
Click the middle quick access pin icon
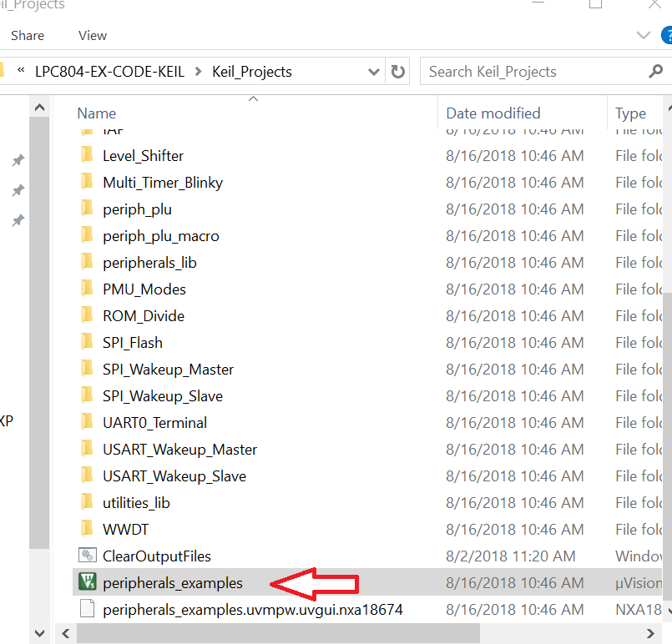[x=18, y=190]
